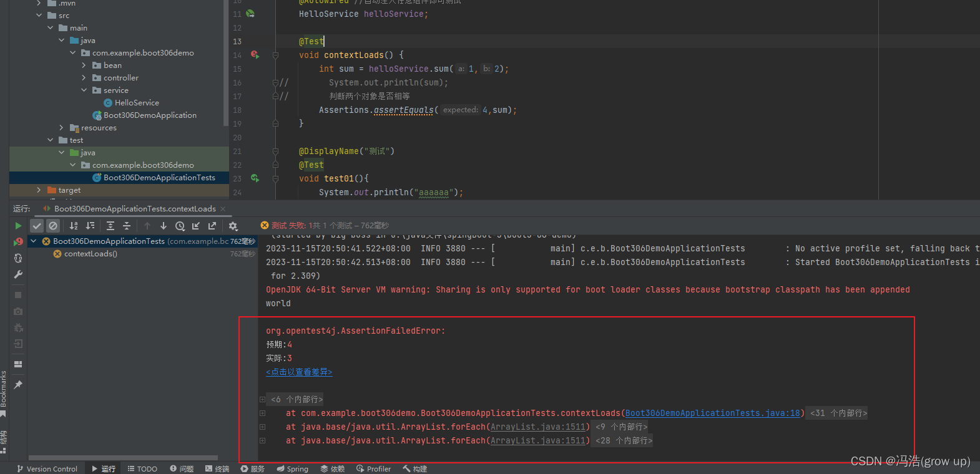Click the project tree vertical scrollbar
Screen dimensions: 980x474
pyautogui.click(x=226, y=62)
